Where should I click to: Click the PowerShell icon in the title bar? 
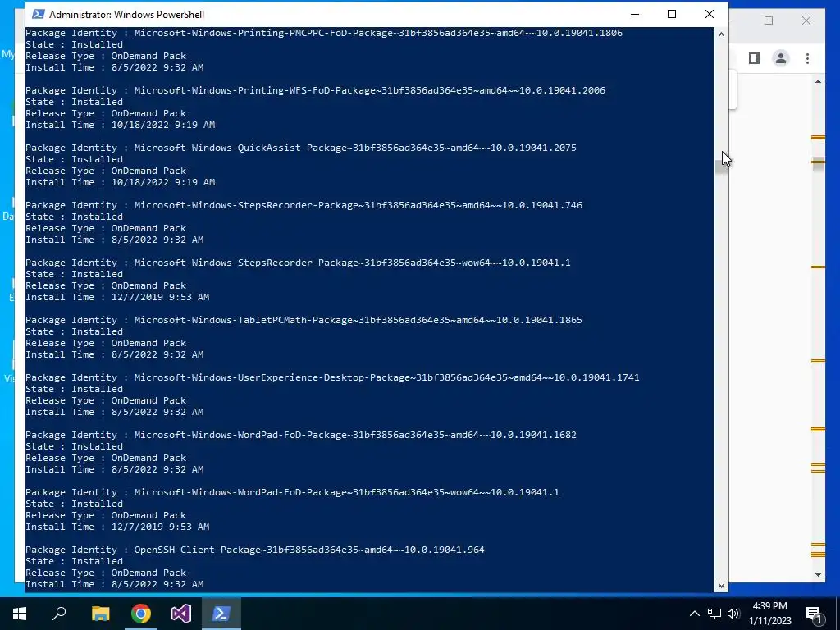(38, 15)
